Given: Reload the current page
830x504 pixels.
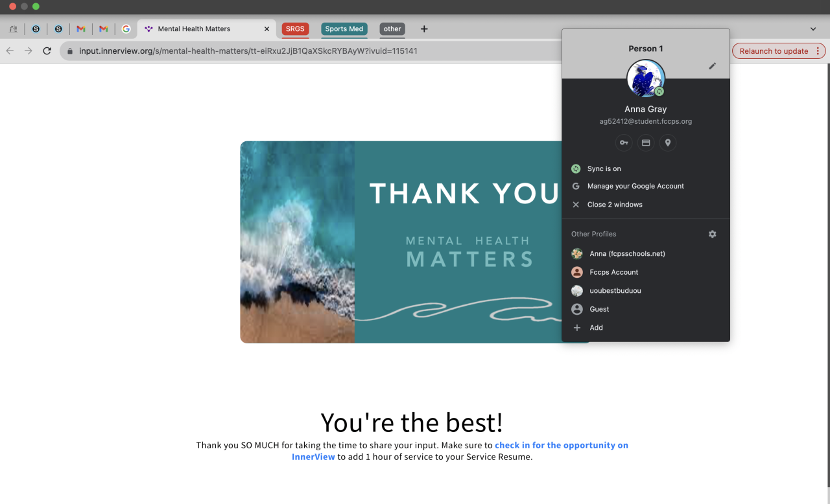Looking at the screenshot, I should (47, 51).
